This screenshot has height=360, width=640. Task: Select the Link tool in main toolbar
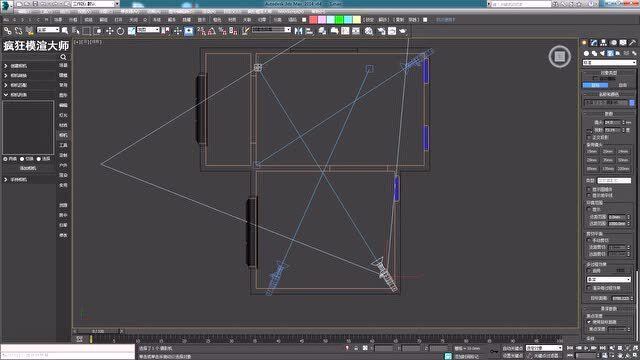click(x=7, y=31)
